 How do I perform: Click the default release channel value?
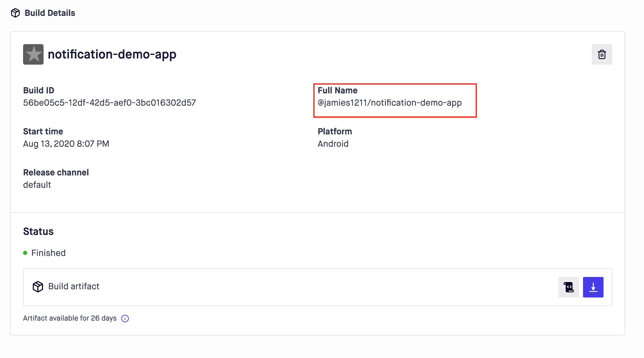click(37, 184)
